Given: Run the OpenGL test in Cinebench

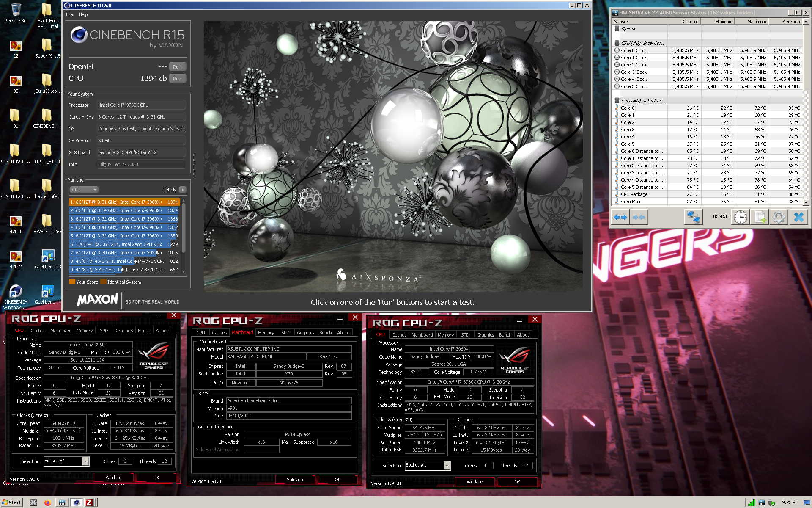Looking at the screenshot, I should pyautogui.click(x=177, y=67).
